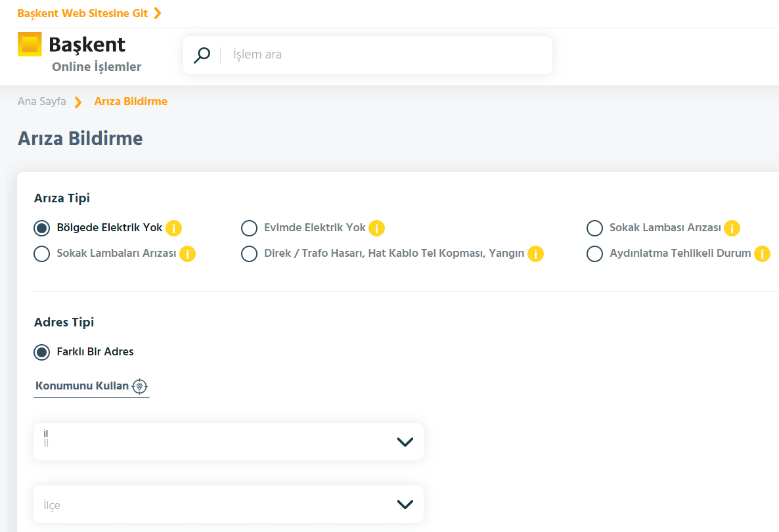779x532 pixels.
Task: Choose Sokak Lambası Arızası radio option
Action: pos(594,229)
